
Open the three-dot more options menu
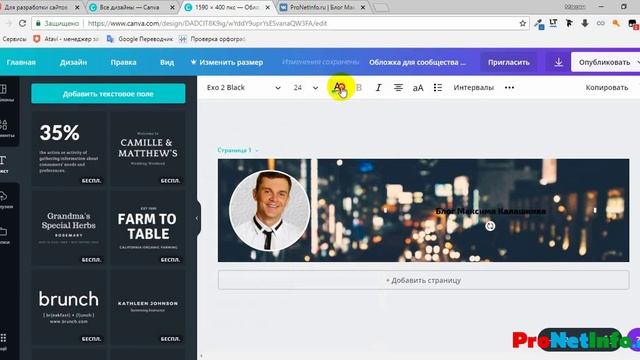pyautogui.click(x=509, y=87)
